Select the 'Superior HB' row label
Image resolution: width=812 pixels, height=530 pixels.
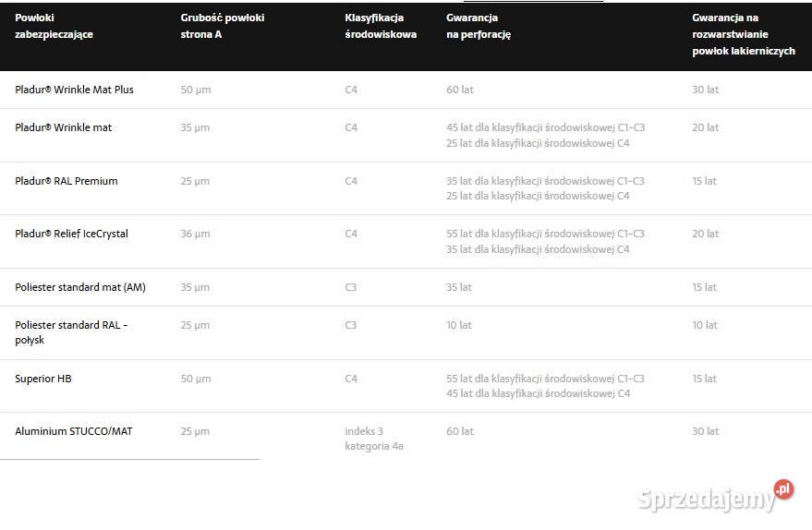(x=42, y=379)
